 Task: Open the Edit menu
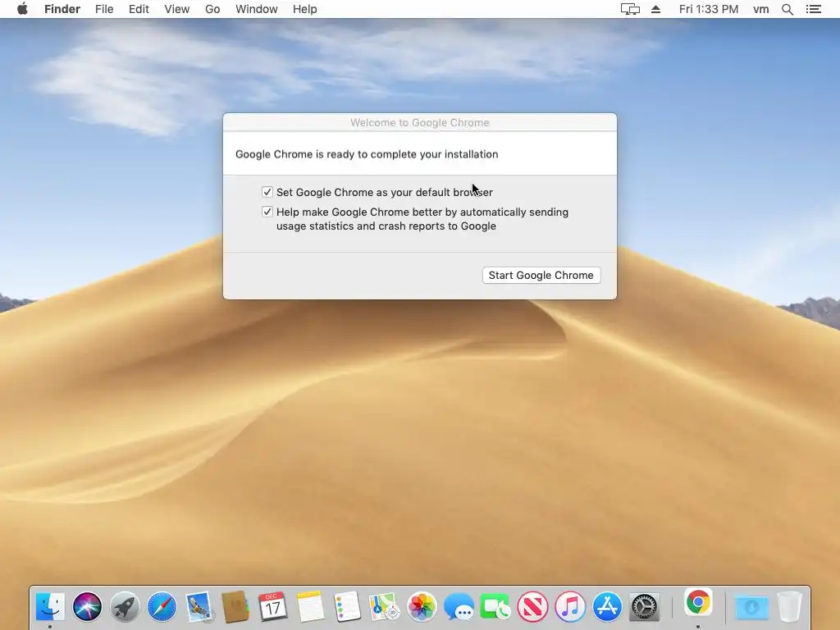tap(139, 9)
